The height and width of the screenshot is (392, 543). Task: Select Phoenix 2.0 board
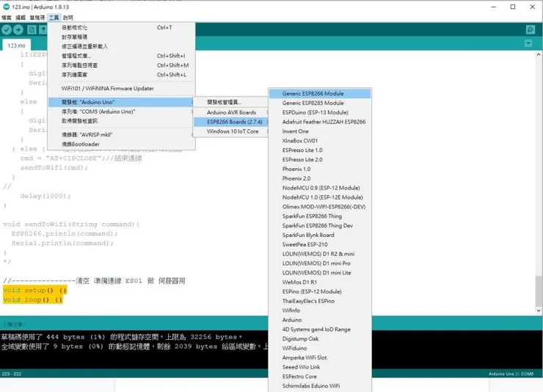click(320, 178)
